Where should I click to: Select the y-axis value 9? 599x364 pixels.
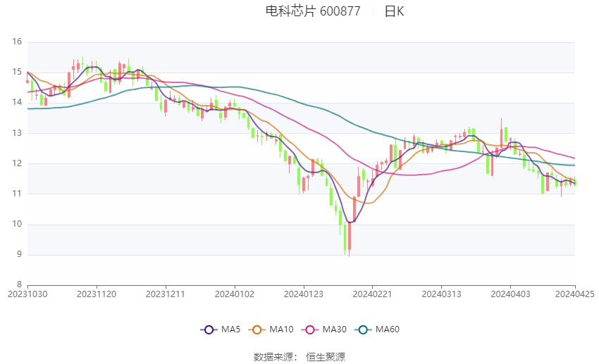point(20,254)
